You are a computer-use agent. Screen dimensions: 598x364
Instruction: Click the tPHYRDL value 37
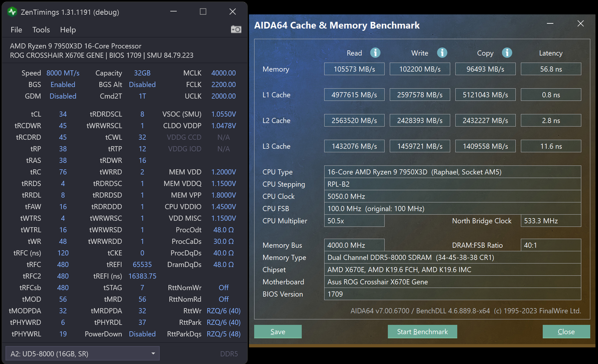point(142,322)
